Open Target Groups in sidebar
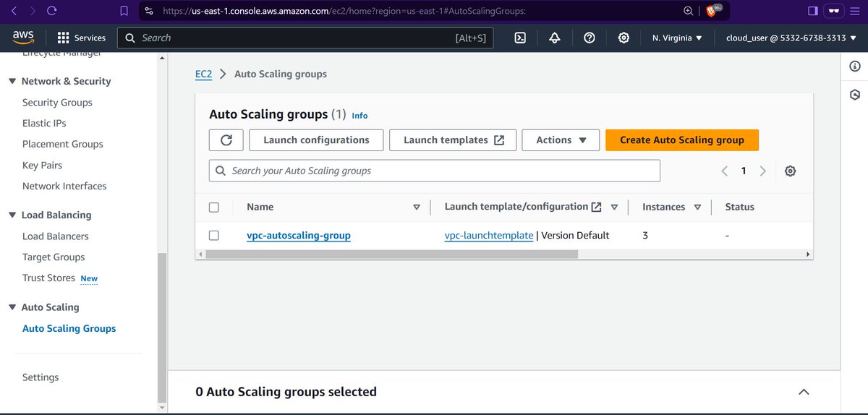The width and height of the screenshot is (868, 415). tap(54, 257)
